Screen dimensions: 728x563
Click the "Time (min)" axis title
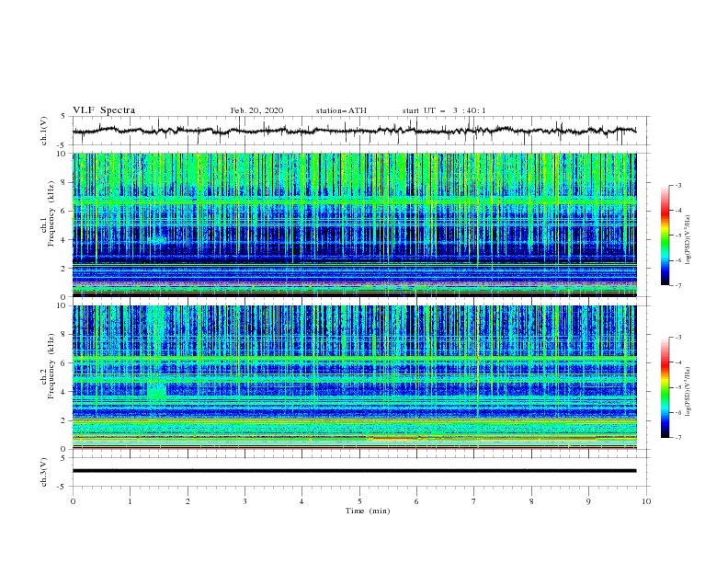(368, 511)
